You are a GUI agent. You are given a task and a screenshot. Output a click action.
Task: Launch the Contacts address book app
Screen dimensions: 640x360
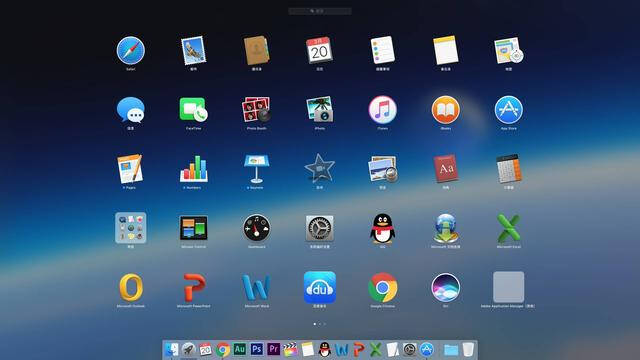256,51
